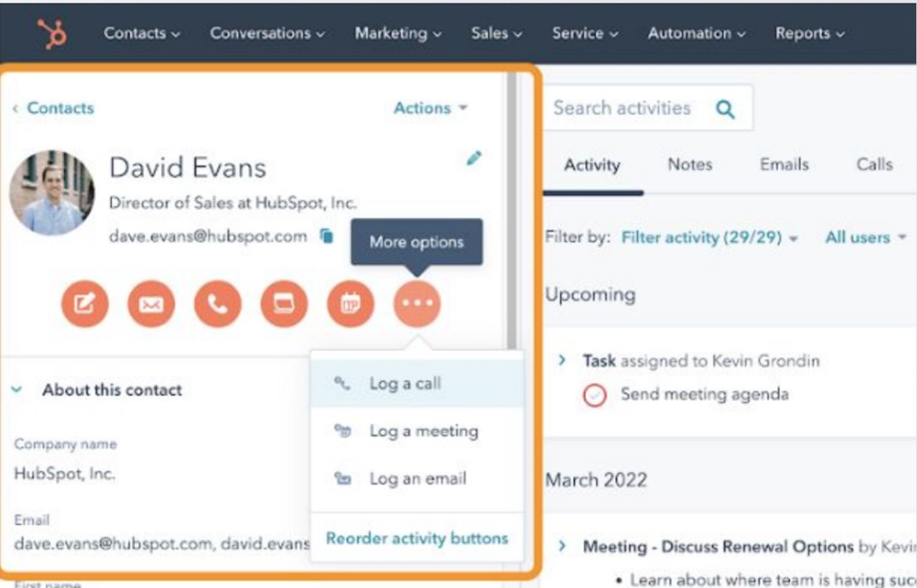Open the Filter activity (29/29) dropdown

(x=710, y=238)
